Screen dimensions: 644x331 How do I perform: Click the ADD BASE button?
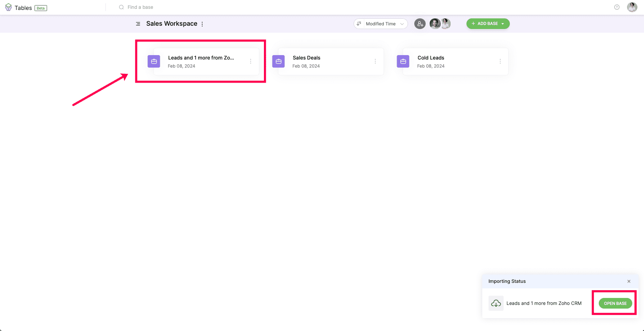(488, 24)
